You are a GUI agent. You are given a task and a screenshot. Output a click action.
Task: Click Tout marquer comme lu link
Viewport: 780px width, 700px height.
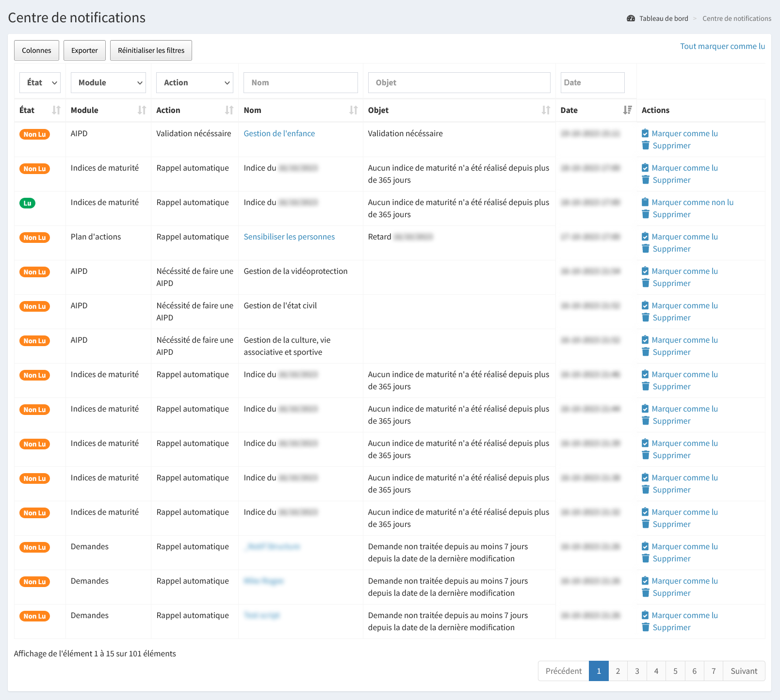(x=722, y=46)
